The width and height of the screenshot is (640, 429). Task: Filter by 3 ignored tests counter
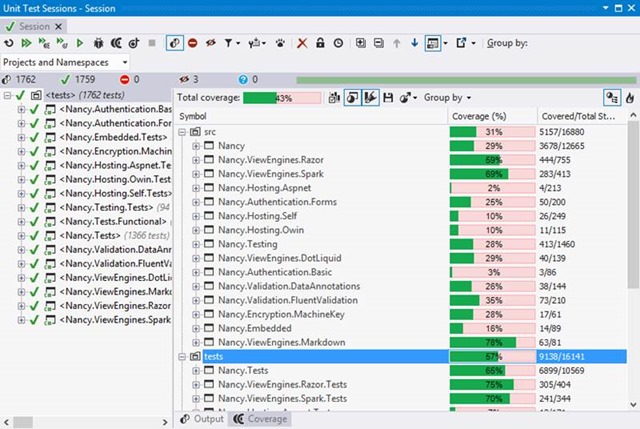point(189,80)
